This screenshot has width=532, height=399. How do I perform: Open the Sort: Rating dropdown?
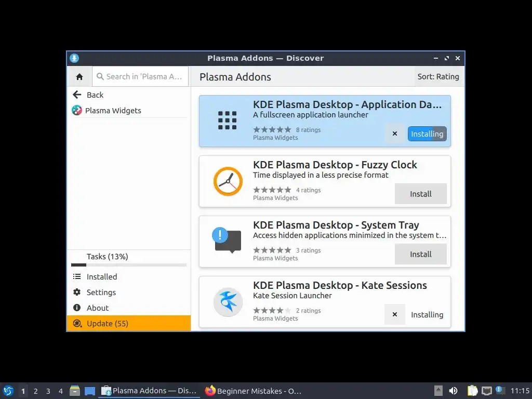coord(438,77)
